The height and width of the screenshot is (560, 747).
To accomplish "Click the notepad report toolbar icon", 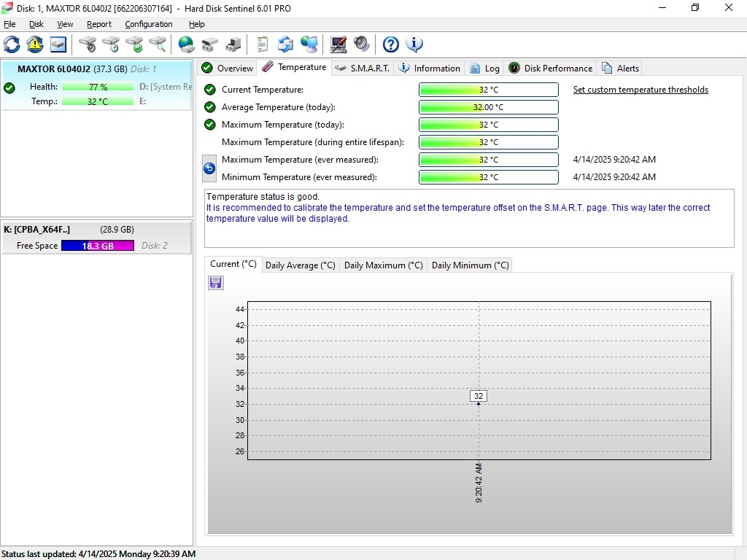I will (x=262, y=44).
